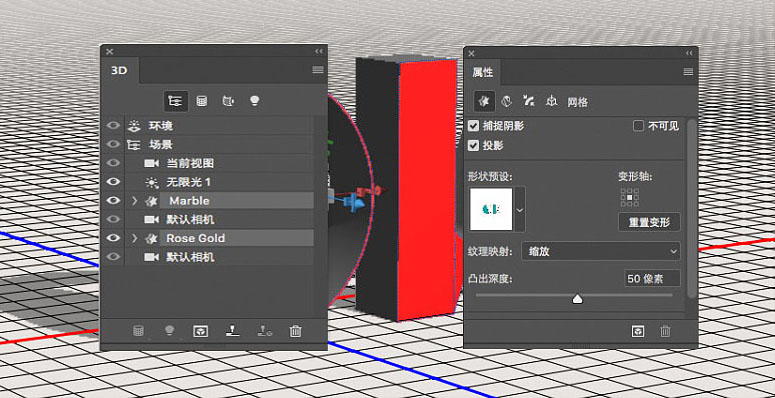Enable the 不可见 checkbox
Image resolution: width=775 pixels, height=398 pixels.
click(639, 126)
